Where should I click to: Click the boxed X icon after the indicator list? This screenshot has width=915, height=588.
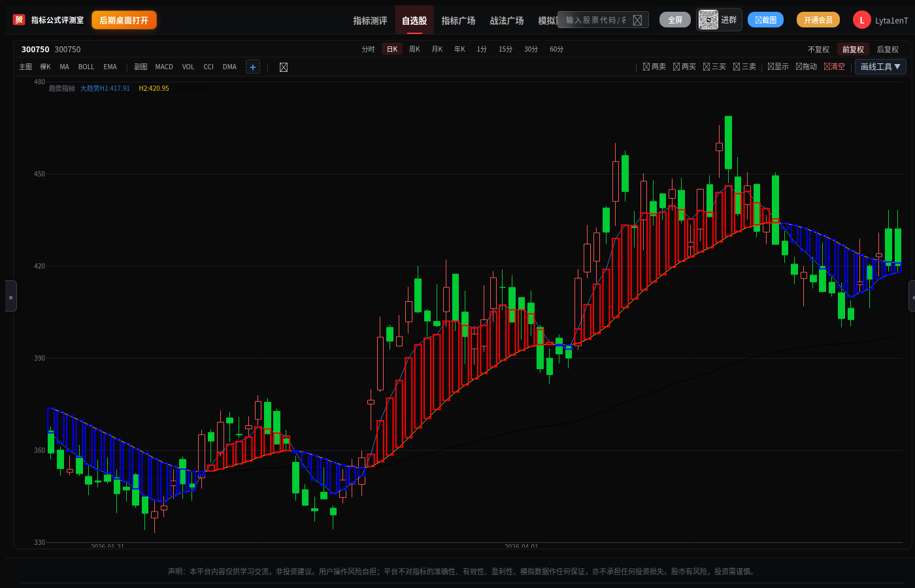point(284,67)
